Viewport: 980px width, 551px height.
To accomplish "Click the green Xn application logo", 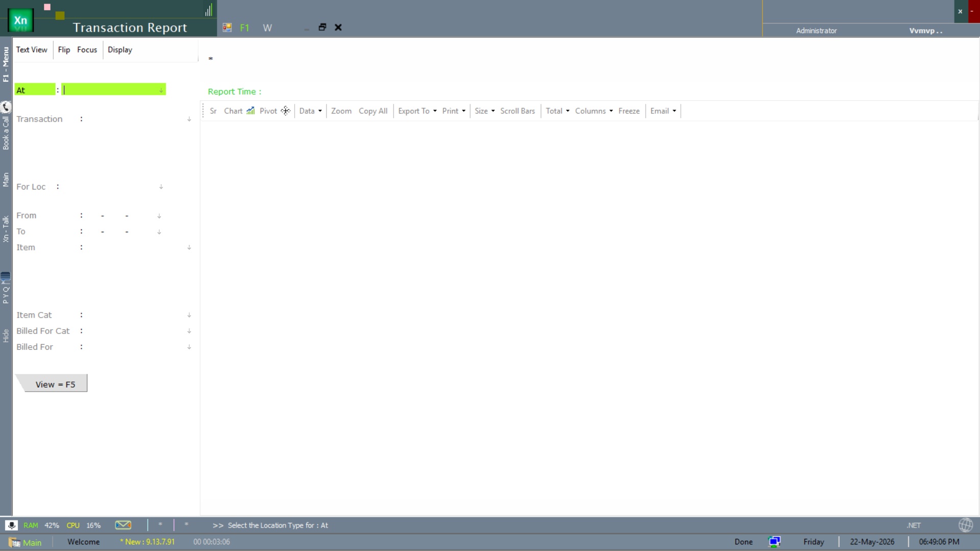I will pyautogui.click(x=20, y=20).
